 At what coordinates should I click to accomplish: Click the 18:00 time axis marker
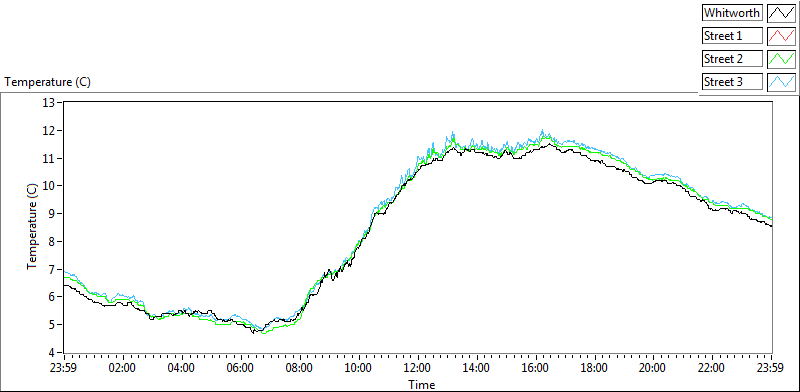coord(595,369)
